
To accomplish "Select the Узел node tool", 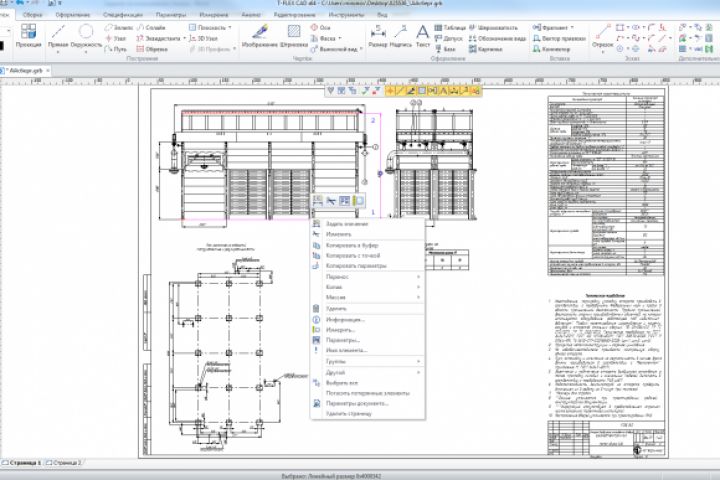I will pyautogui.click(x=116, y=38).
